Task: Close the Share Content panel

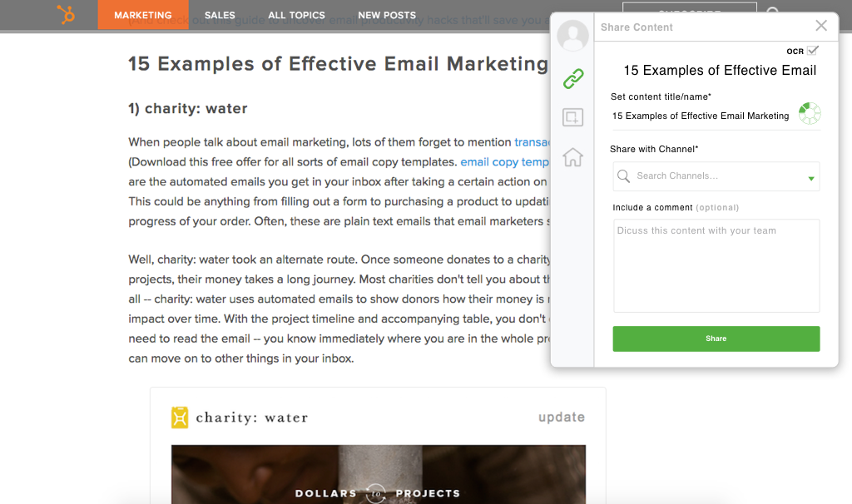Action: [821, 26]
